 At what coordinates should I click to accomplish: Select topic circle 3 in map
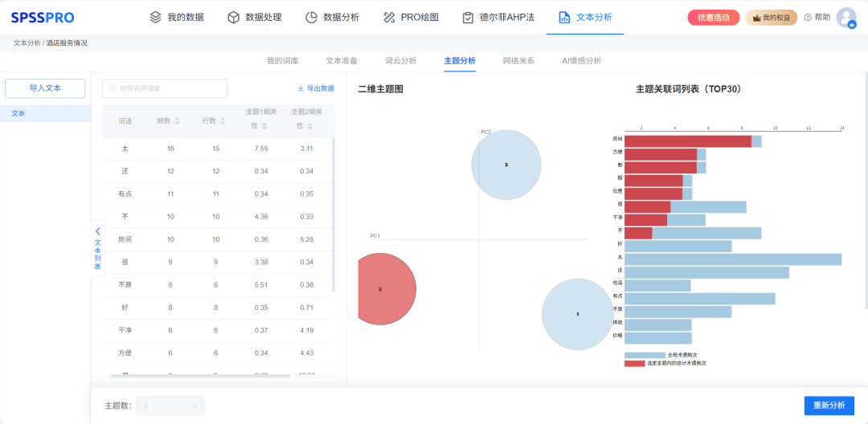pyautogui.click(x=506, y=165)
